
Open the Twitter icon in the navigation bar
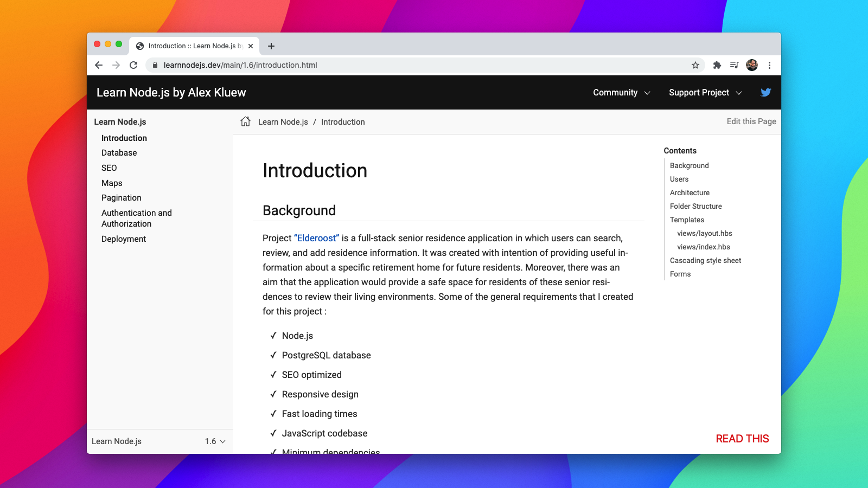point(765,92)
